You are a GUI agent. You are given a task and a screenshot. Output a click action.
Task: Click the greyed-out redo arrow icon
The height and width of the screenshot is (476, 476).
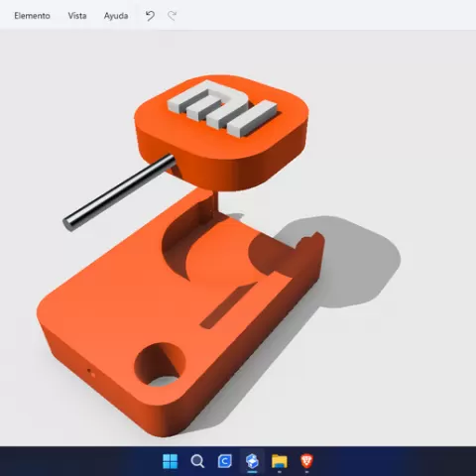[x=173, y=16]
